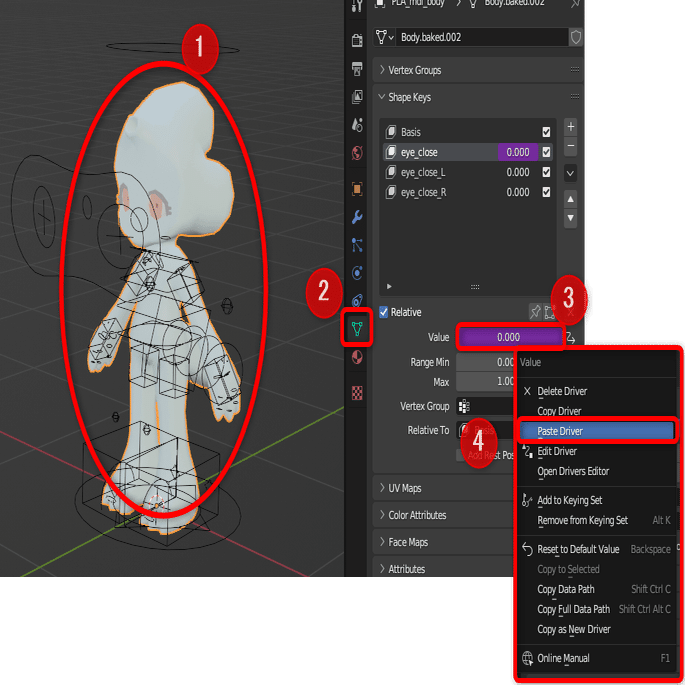Open the shape key specials dropdown
The width and height of the screenshot is (685, 685).
tap(571, 173)
